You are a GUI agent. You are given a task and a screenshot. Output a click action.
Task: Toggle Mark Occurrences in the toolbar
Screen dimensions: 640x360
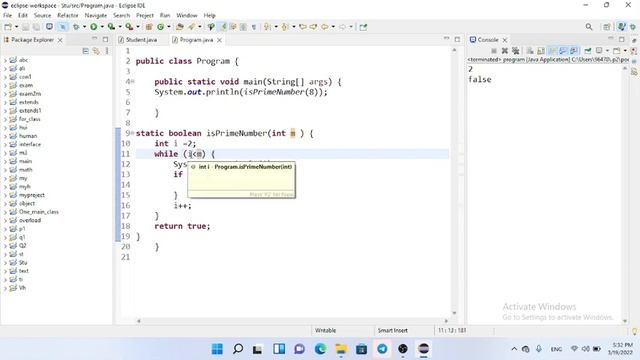pyautogui.click(x=223, y=27)
